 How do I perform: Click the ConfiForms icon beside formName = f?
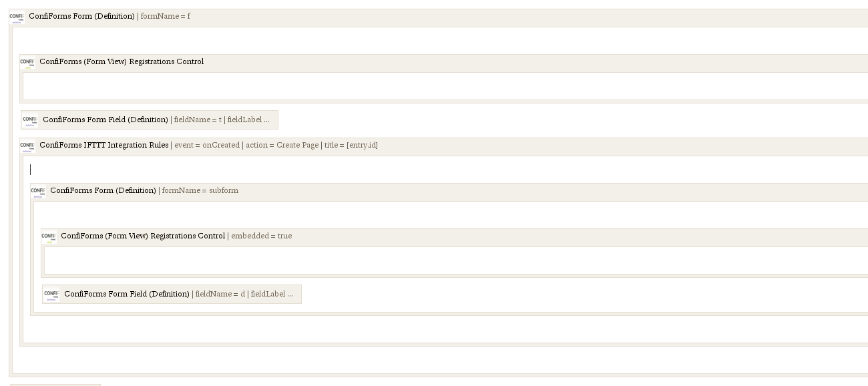17,17
